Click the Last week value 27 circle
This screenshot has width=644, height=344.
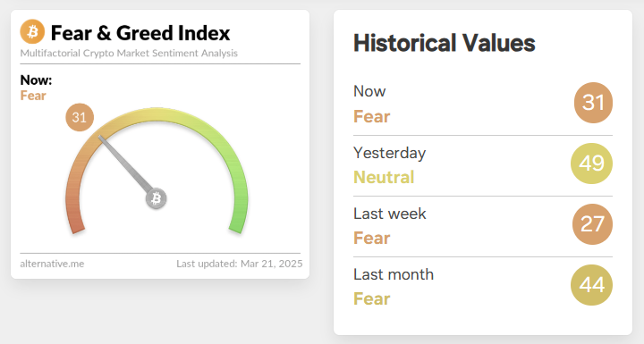click(592, 224)
